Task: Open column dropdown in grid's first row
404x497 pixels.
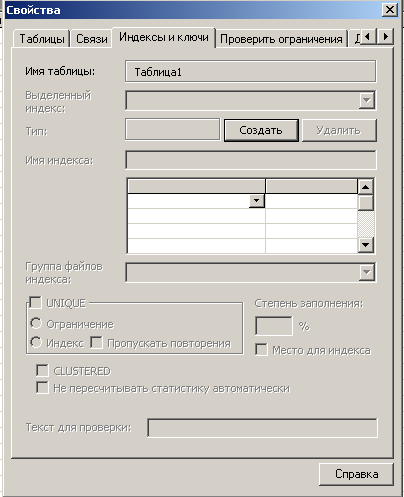Action: point(257,201)
